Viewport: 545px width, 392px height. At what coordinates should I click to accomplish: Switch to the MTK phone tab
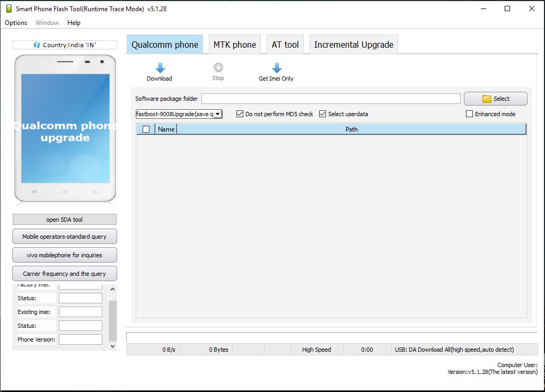pos(235,45)
